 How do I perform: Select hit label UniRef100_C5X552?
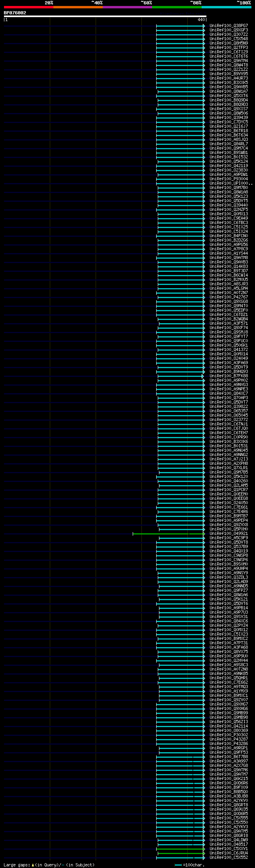click(229, 858)
